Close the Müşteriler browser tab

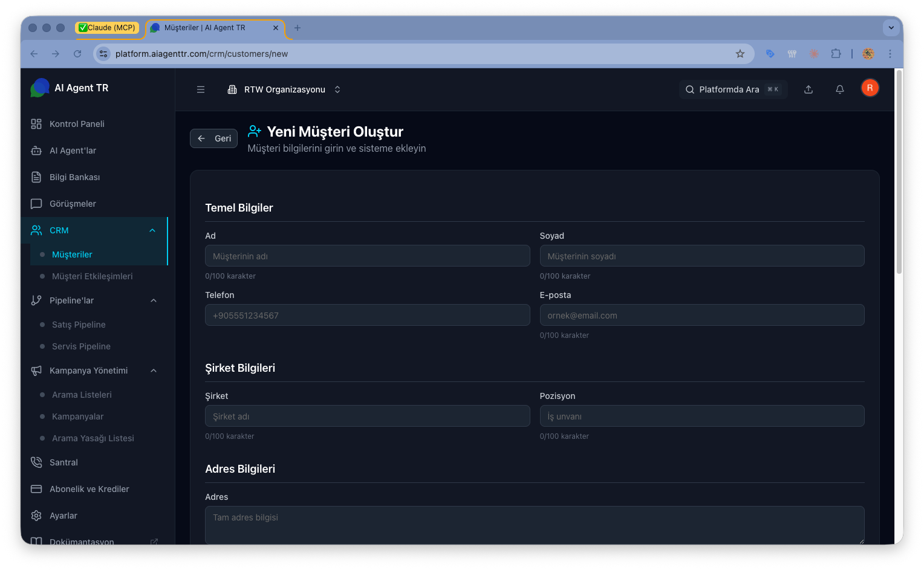(x=276, y=28)
